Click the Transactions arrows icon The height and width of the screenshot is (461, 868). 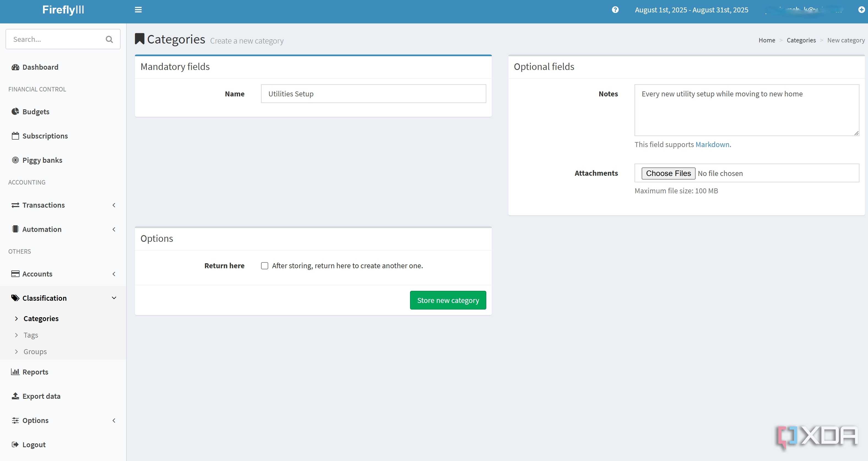click(x=15, y=205)
